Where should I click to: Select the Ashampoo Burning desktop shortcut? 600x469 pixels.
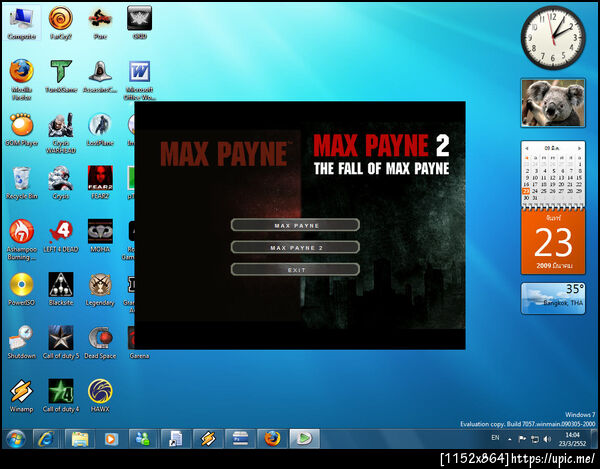[22, 239]
